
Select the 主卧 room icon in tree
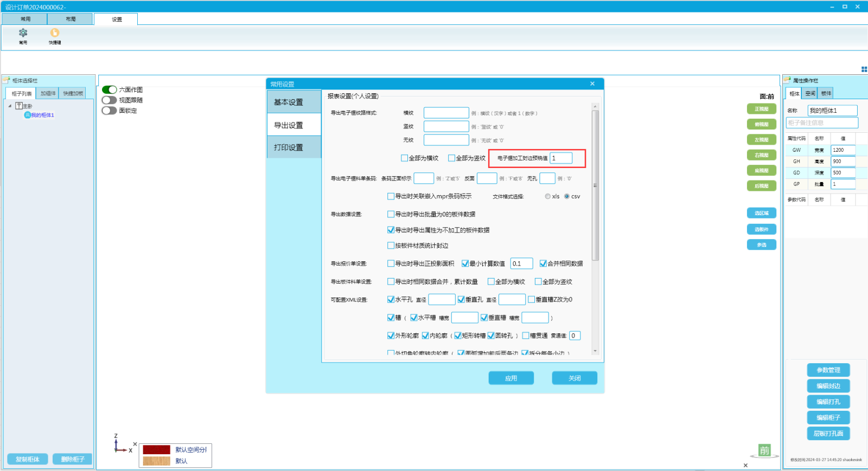pos(19,106)
